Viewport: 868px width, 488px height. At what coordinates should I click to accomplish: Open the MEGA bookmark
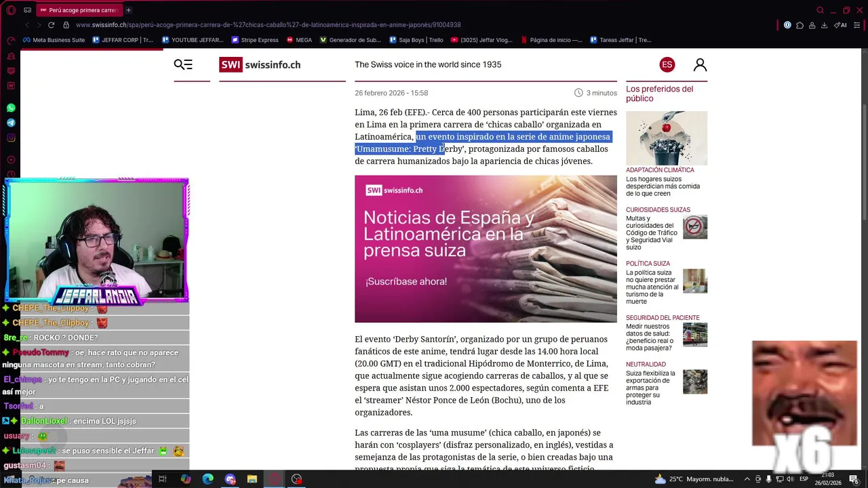(x=299, y=40)
